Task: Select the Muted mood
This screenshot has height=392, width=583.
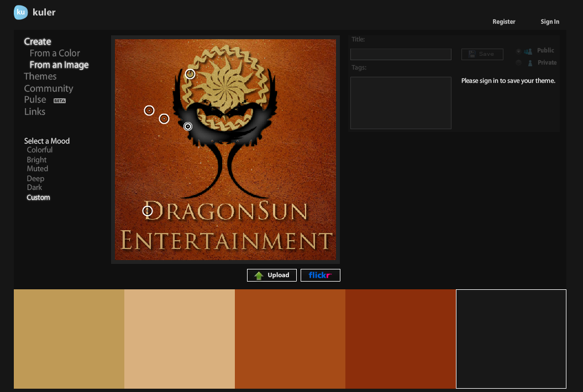Action: (x=37, y=169)
